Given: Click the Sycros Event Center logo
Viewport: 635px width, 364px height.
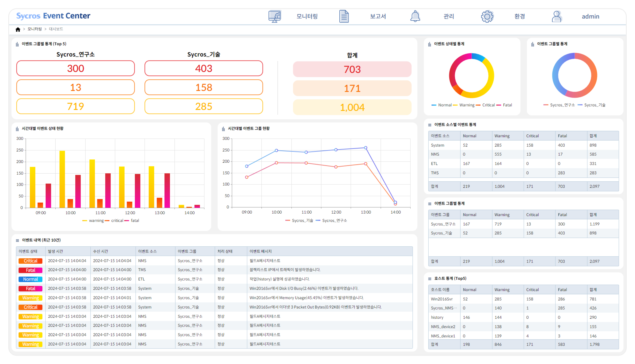Looking at the screenshot, I should 53,16.
